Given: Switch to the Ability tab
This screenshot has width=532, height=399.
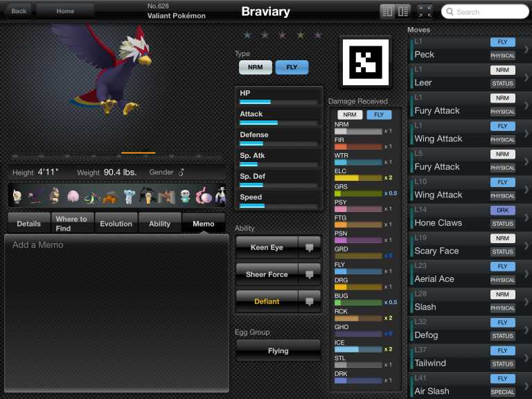Looking at the screenshot, I should (x=159, y=223).
